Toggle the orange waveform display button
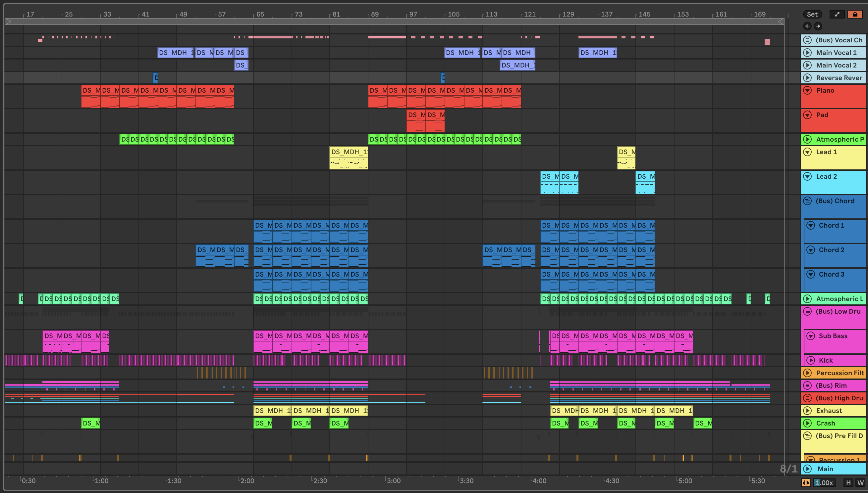The width and height of the screenshot is (868, 493). tap(806, 483)
